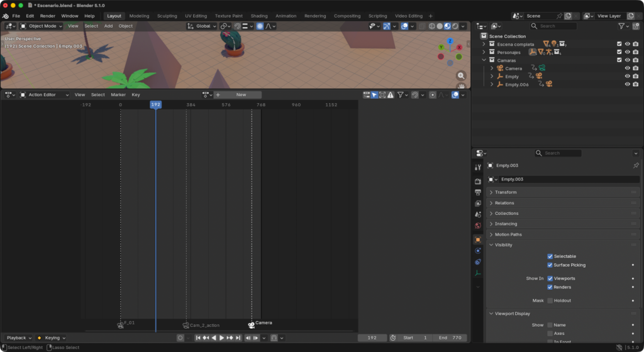This screenshot has width=644, height=352.
Task: Open the Tool properties tab
Action: pos(478,167)
